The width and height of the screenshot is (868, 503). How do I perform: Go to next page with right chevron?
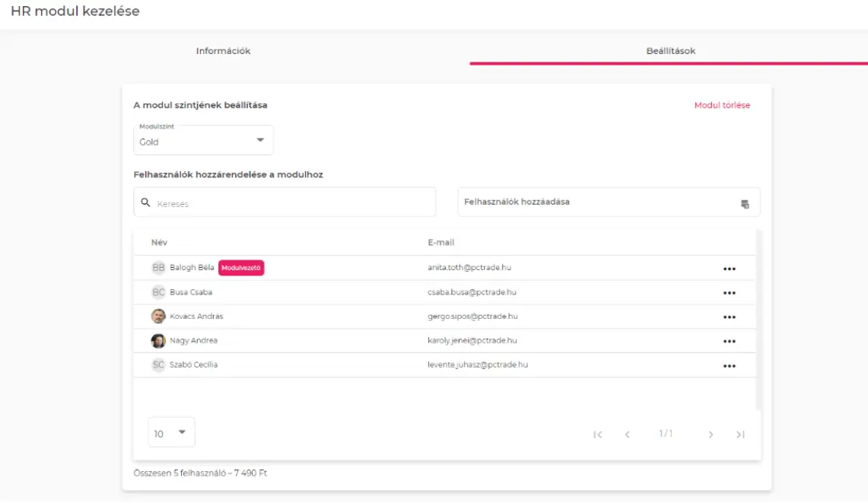coord(711,434)
